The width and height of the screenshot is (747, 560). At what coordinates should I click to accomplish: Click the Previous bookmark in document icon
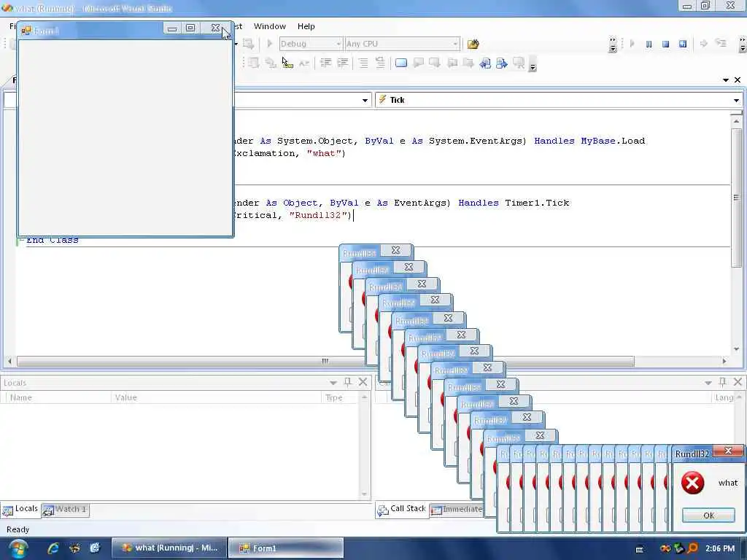tap(485, 63)
